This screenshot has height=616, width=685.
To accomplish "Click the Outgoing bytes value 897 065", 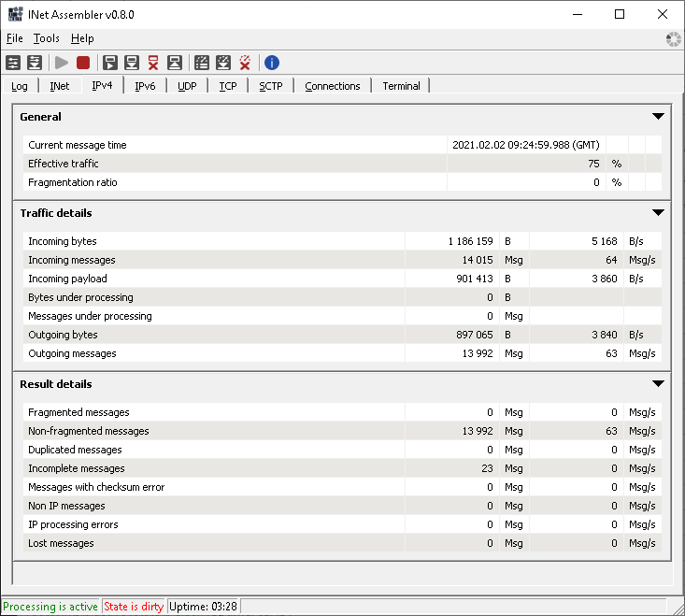I will pyautogui.click(x=475, y=335).
